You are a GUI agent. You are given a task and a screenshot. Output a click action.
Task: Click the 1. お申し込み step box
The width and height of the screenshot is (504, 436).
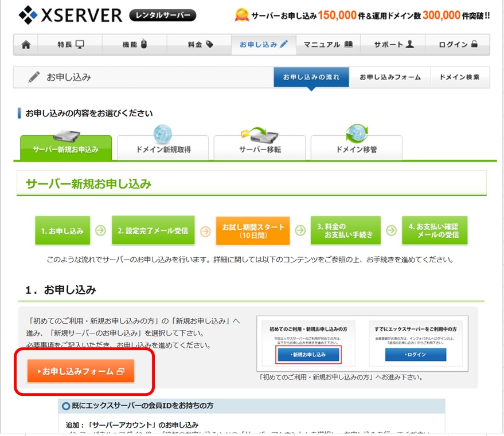click(62, 231)
